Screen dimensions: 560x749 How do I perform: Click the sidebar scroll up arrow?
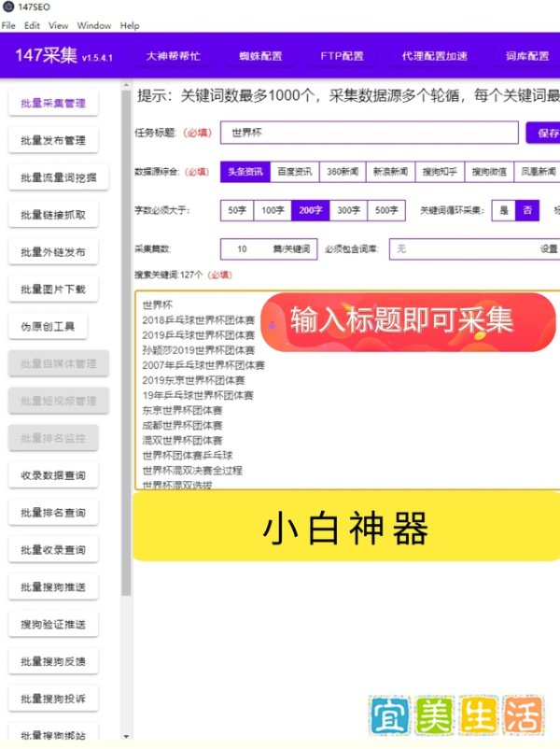(126, 86)
